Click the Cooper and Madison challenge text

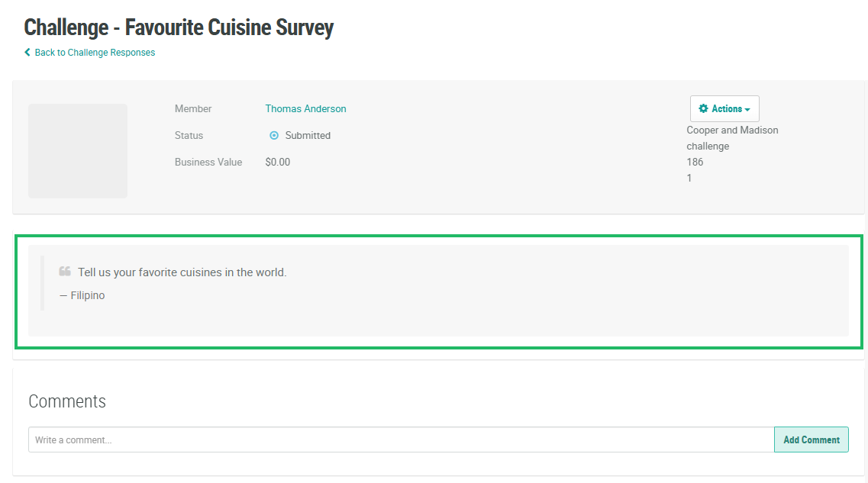click(731, 138)
